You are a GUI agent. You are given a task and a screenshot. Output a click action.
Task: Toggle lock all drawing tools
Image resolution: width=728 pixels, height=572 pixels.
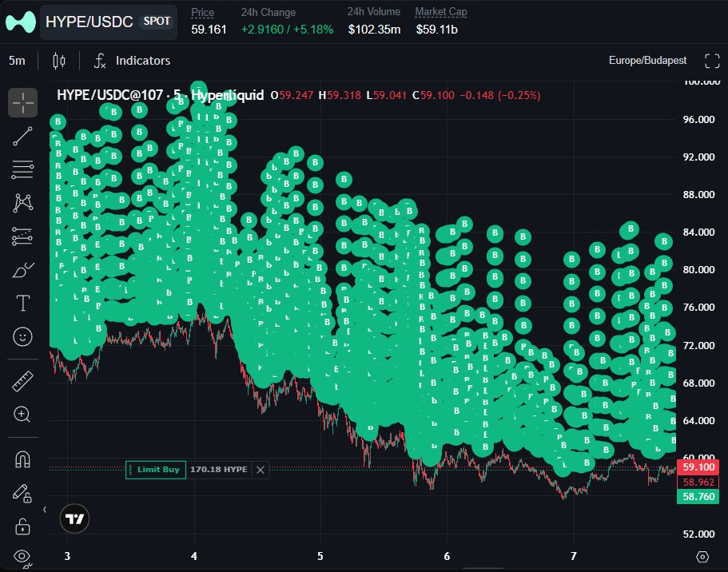point(22,526)
